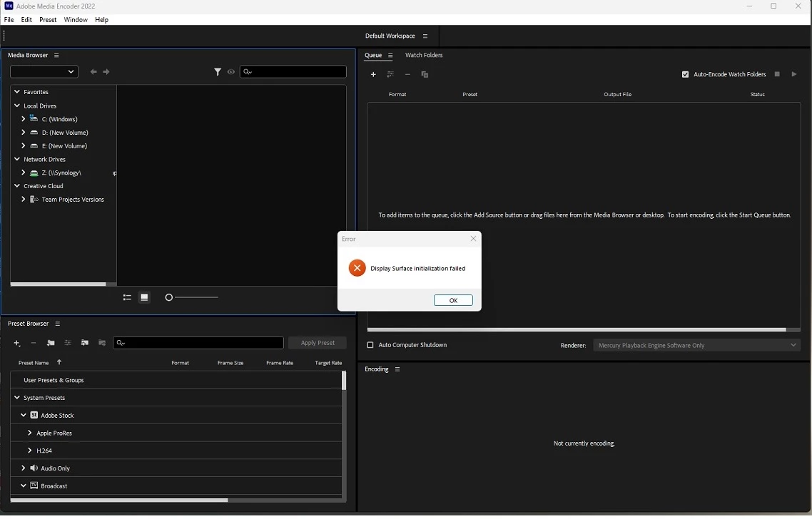Expand the E: (New Volume) drive
The width and height of the screenshot is (812, 519).
point(24,146)
